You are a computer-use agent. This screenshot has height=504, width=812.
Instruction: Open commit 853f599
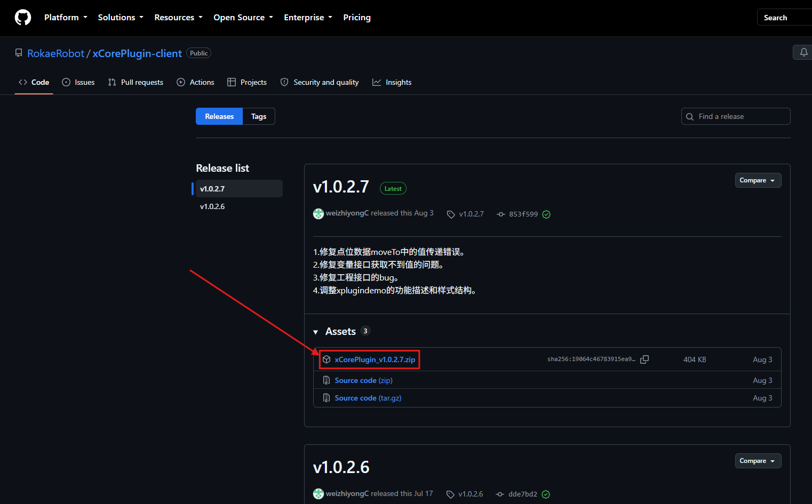(523, 214)
